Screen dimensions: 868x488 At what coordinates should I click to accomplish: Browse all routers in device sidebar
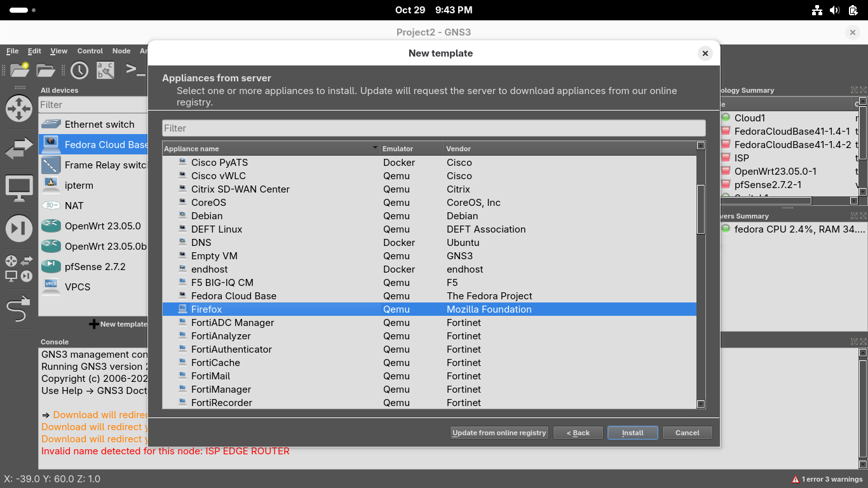click(x=19, y=108)
